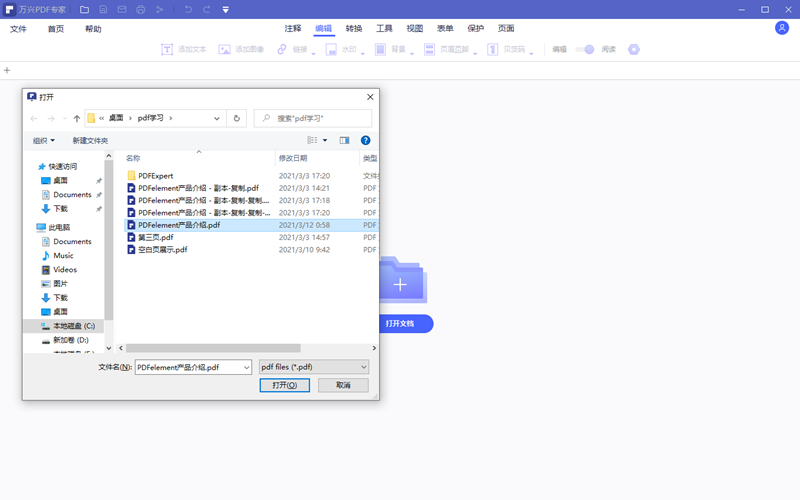Click the user account avatar icon

(782, 28)
